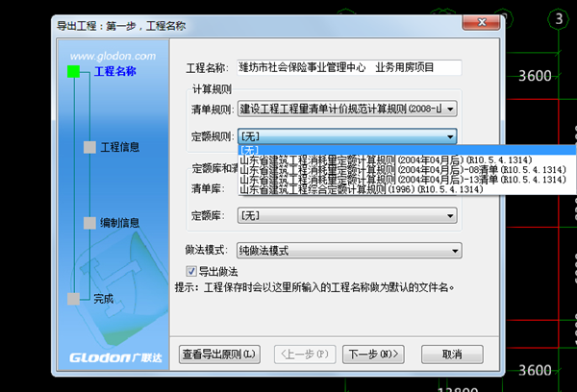Click the grey 编制信息 step indicator square
Screen dimensions: 577x392
pyautogui.click(x=89, y=223)
